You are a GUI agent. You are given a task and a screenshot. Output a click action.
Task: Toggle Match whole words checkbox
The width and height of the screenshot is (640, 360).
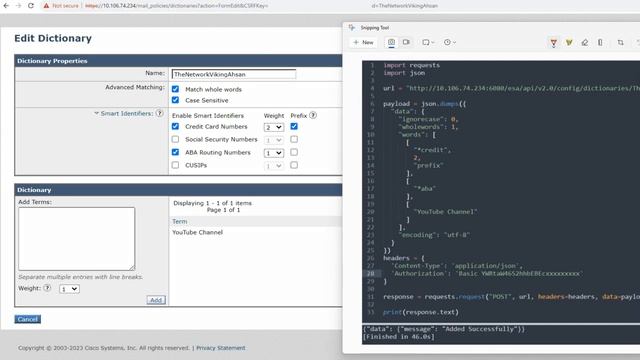(176, 89)
